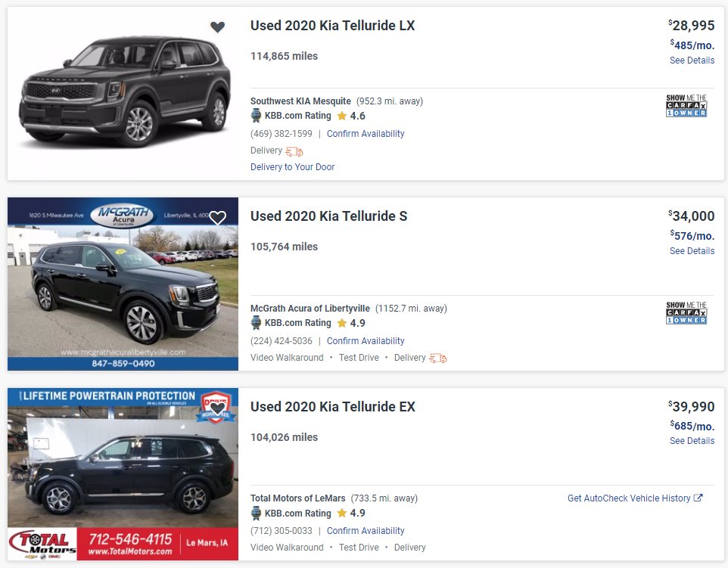Open Used 2020 Kia Telluride S title
The height and width of the screenshot is (568, 728).
pos(328,216)
